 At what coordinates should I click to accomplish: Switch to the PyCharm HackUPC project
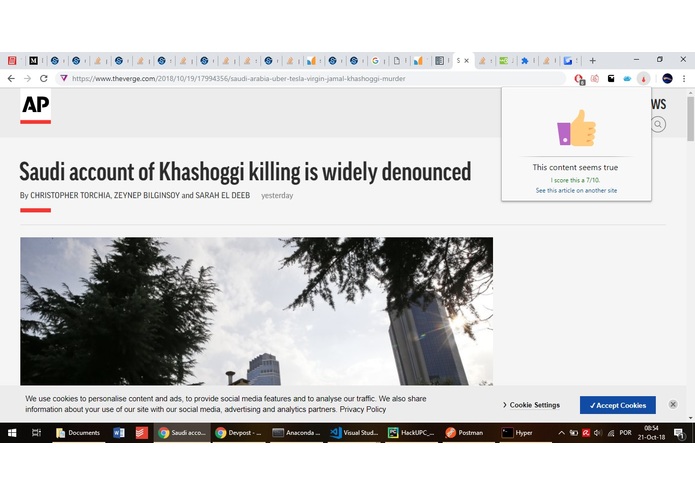411,433
